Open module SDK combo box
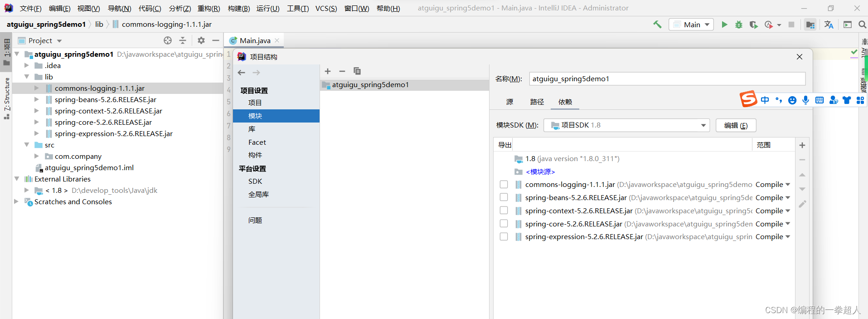 tap(627, 125)
